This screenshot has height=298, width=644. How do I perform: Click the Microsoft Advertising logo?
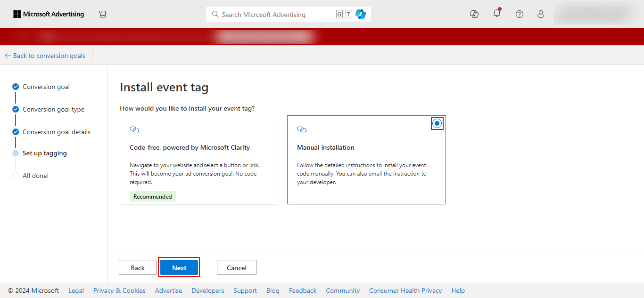click(x=49, y=14)
